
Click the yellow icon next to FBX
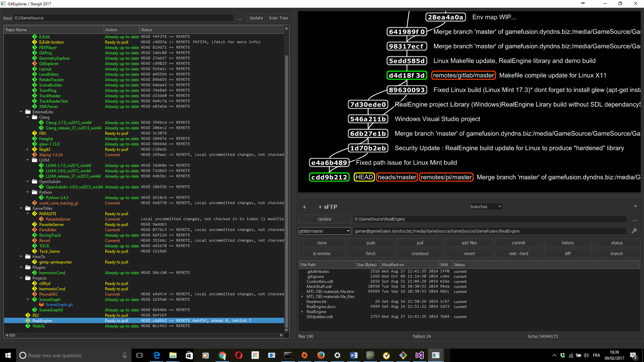point(35,133)
